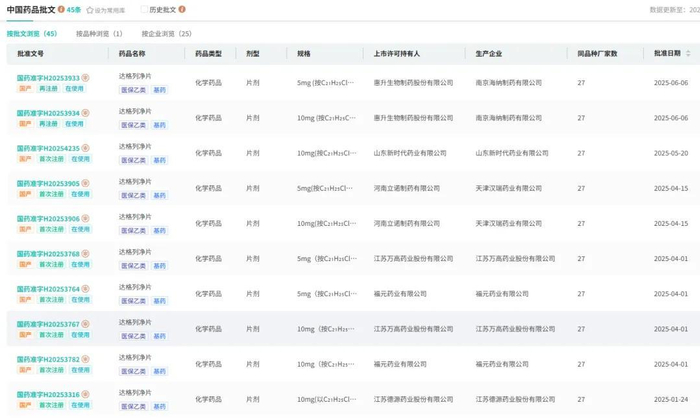The height and width of the screenshot is (418, 700).
Task: Click round badge icon after H20253906
Action: click(x=85, y=218)
